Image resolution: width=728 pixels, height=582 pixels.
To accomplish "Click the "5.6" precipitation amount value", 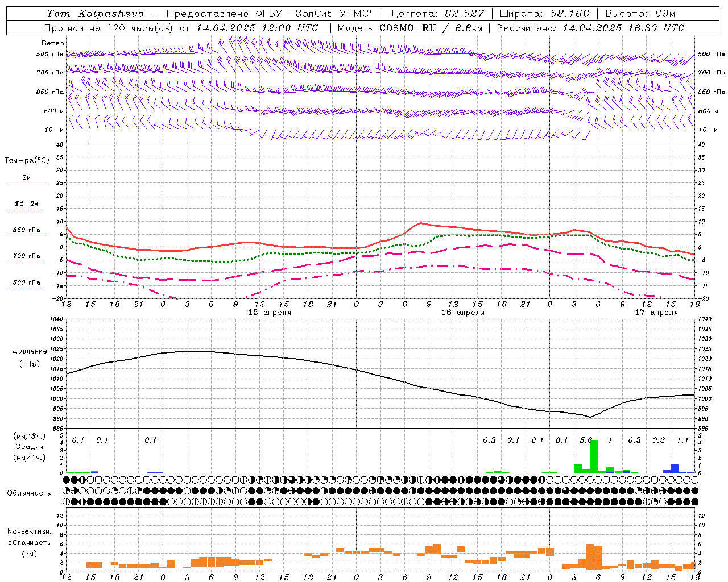I will click(586, 440).
